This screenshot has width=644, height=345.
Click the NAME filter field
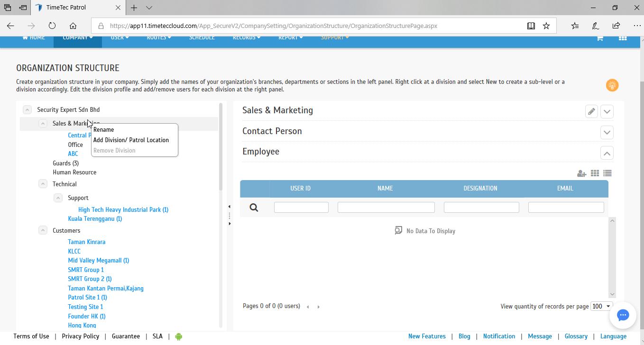click(x=386, y=207)
